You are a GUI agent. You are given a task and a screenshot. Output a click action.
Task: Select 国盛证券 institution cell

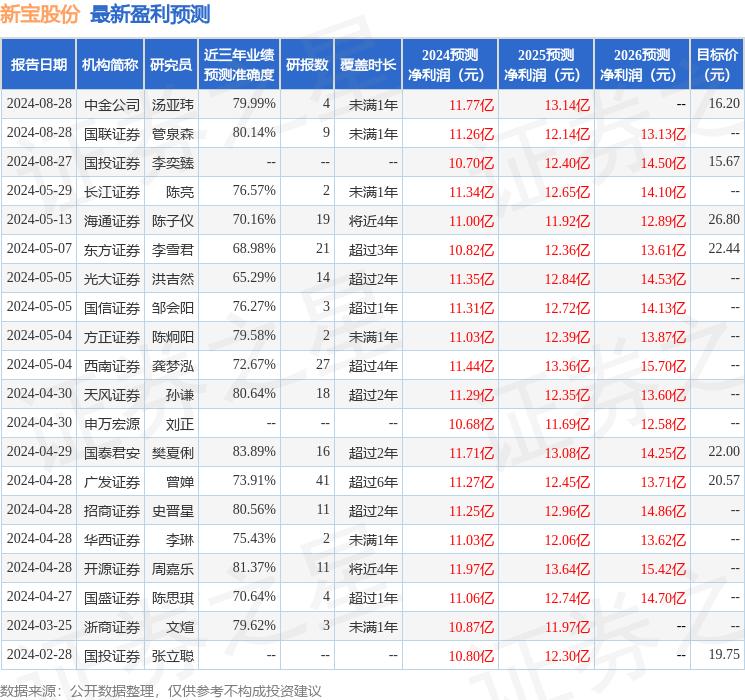point(112,598)
